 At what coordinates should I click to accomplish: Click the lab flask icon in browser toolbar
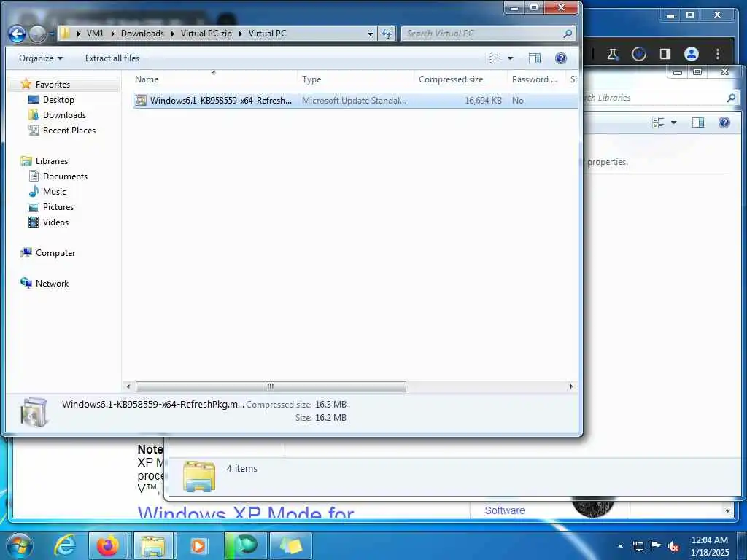(613, 54)
